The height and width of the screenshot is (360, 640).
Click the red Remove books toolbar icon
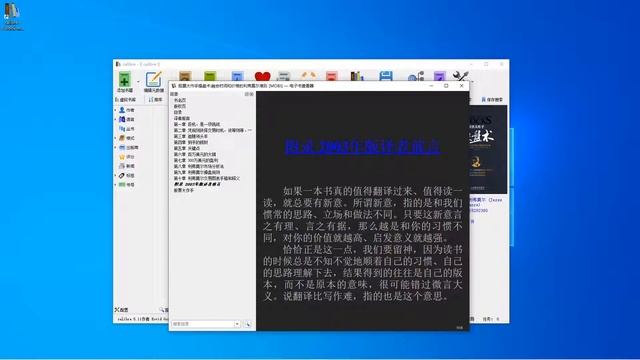point(332,76)
